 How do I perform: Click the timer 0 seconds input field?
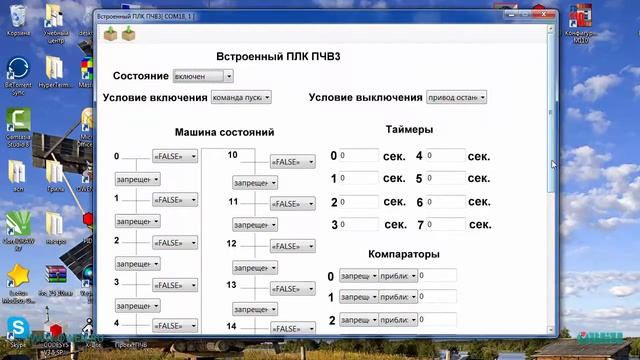point(358,156)
